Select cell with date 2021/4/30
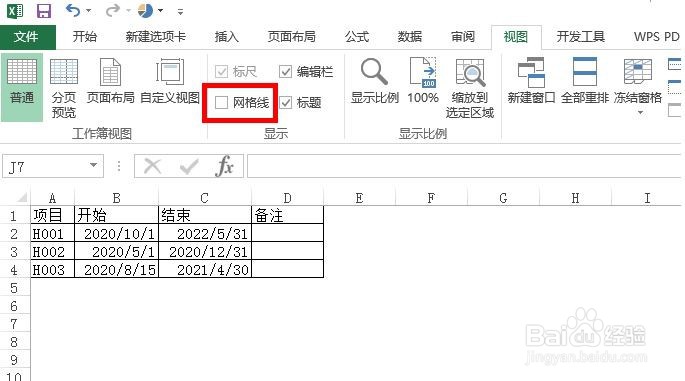This screenshot has width=685, height=381. (205, 270)
